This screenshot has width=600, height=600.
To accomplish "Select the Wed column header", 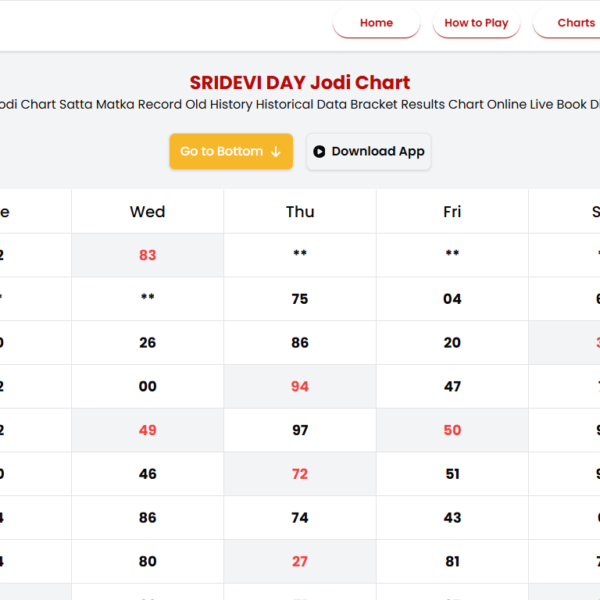I will pyautogui.click(x=148, y=211).
